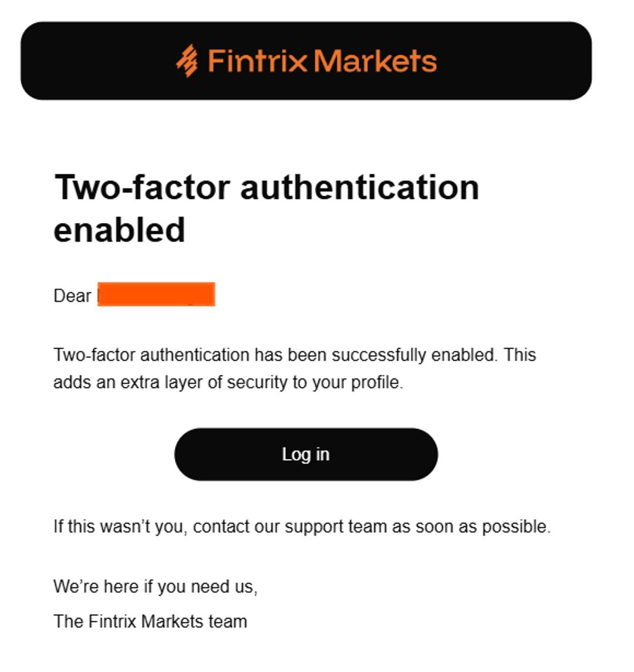
Task: Click the orange redacted name block
Action: coord(156,294)
